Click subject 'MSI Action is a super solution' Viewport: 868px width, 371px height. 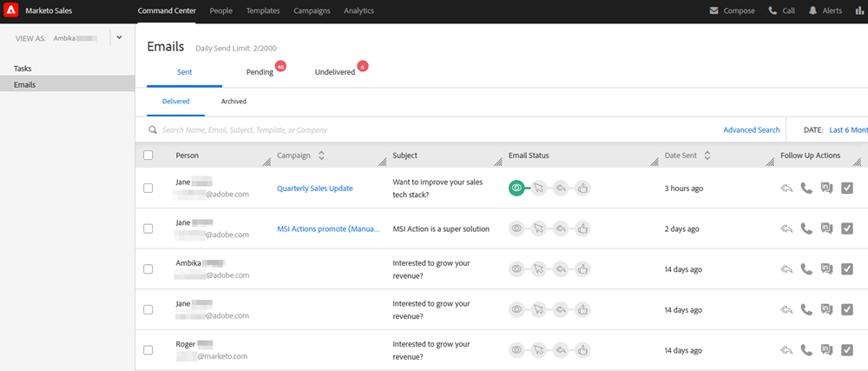click(x=441, y=229)
